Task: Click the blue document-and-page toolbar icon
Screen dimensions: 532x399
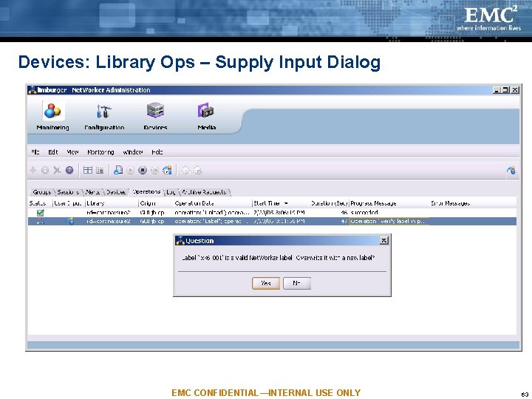Action: [118, 170]
